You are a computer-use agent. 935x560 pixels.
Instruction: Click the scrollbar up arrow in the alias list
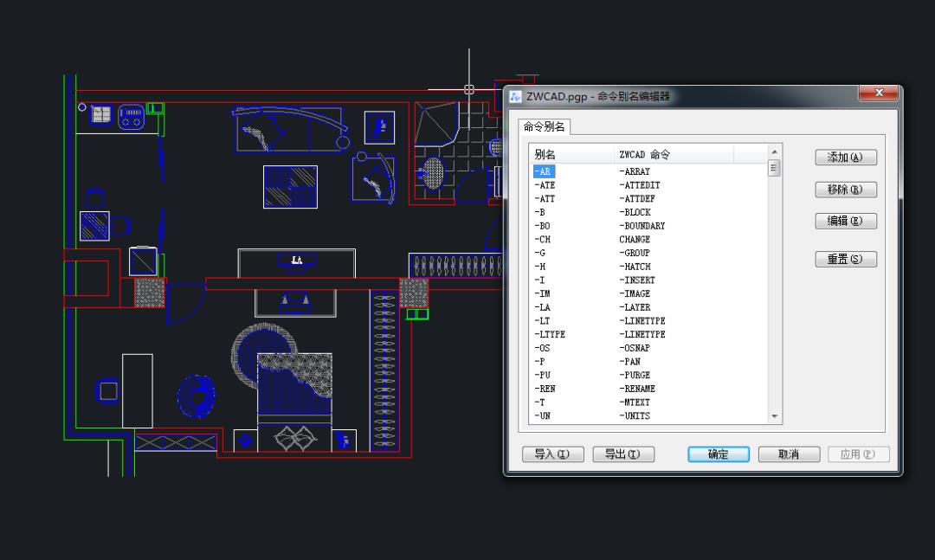[774, 153]
